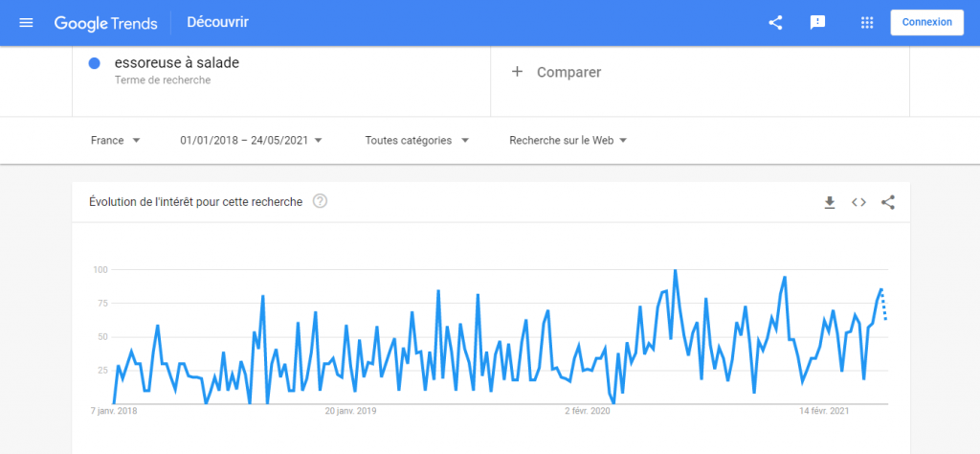980x454 pixels.
Task: Show help for interest evolution chart
Action: coord(320,201)
